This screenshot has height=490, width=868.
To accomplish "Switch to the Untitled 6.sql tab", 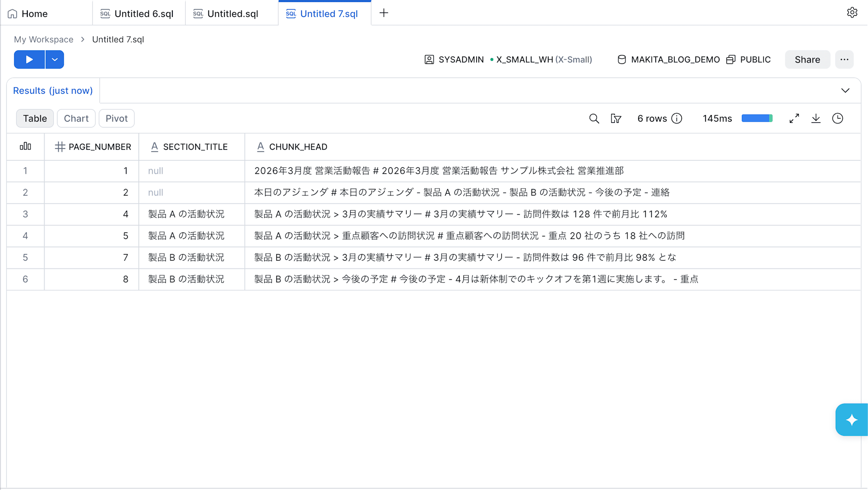I will pyautogui.click(x=139, y=13).
